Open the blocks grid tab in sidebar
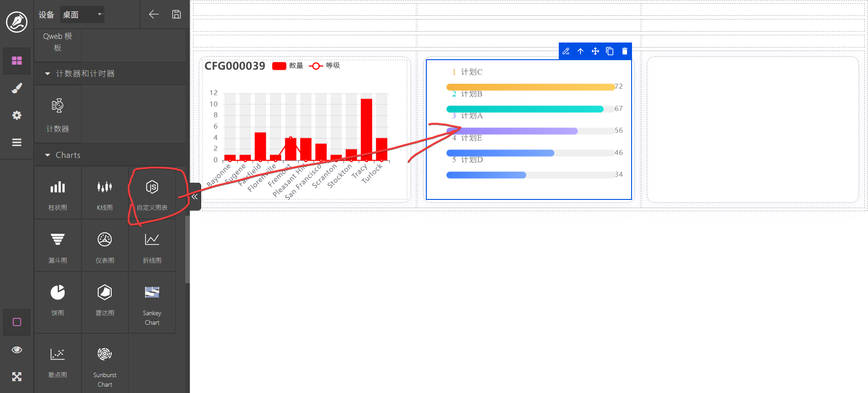This screenshot has width=868, height=393. pos(17,61)
